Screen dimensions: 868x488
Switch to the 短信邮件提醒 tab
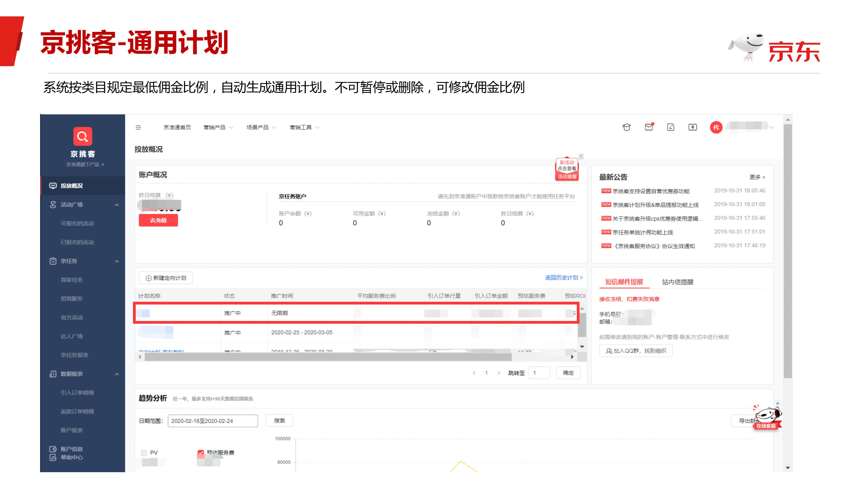click(624, 282)
